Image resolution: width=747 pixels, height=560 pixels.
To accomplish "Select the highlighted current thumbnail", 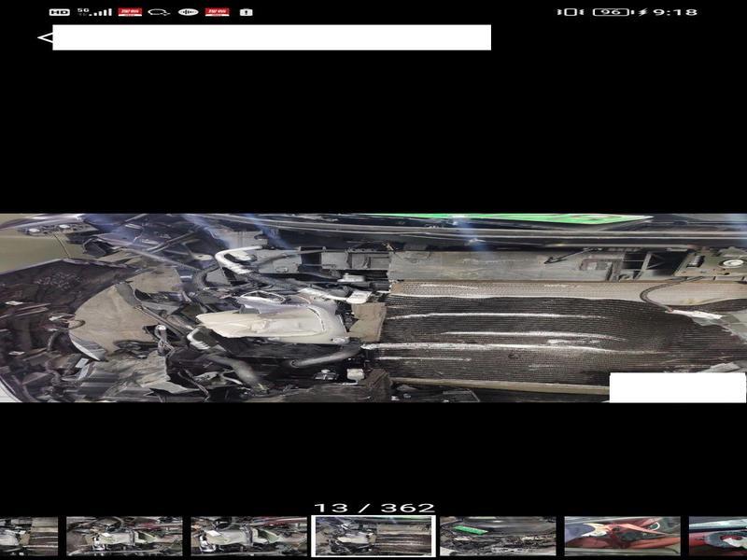I will (373, 536).
